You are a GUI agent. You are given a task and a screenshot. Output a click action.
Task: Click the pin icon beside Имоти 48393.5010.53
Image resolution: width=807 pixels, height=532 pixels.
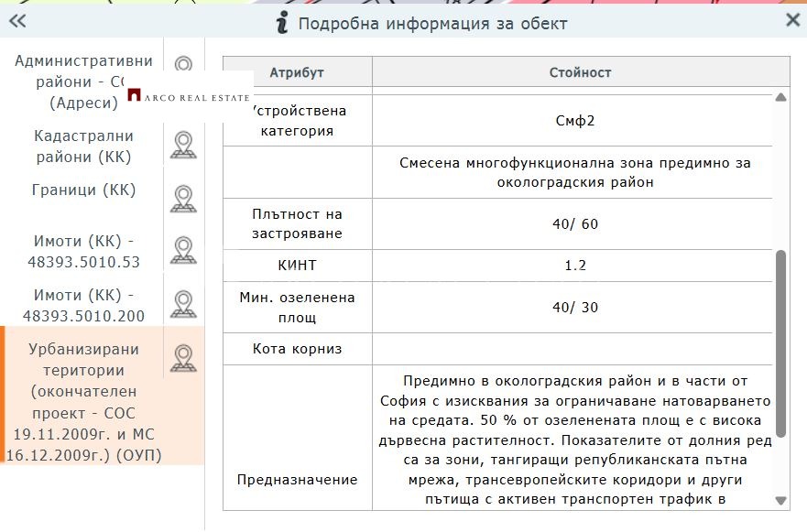click(183, 248)
